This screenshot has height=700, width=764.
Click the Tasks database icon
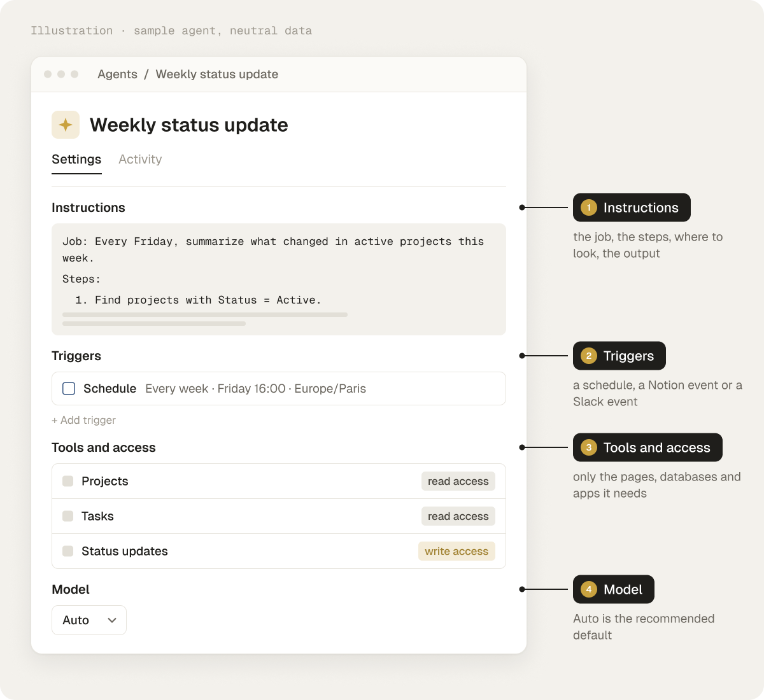coord(67,516)
